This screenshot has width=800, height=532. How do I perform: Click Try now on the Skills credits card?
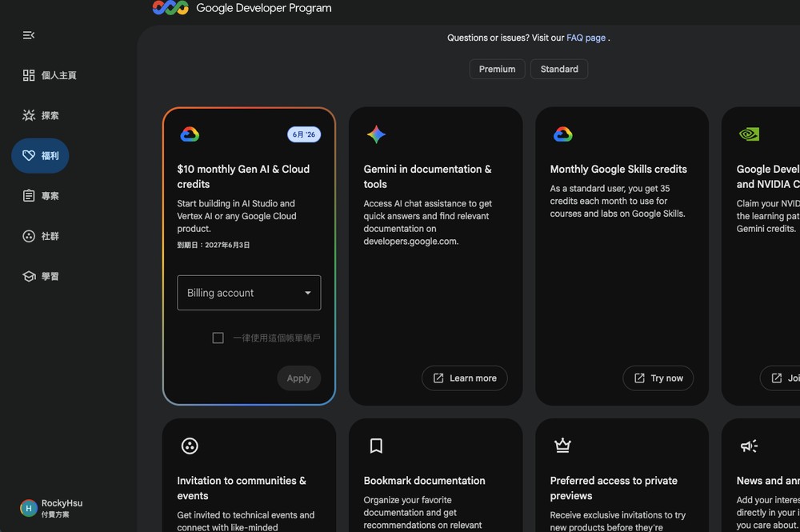click(658, 378)
